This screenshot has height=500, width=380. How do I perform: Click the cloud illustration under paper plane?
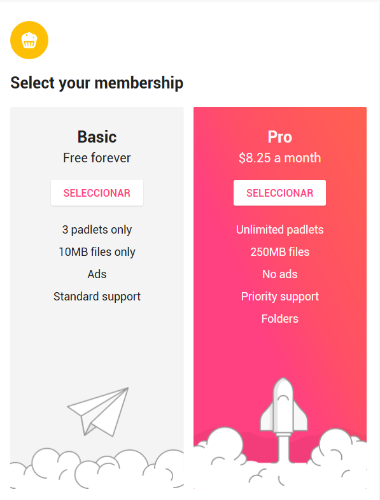click(x=97, y=468)
